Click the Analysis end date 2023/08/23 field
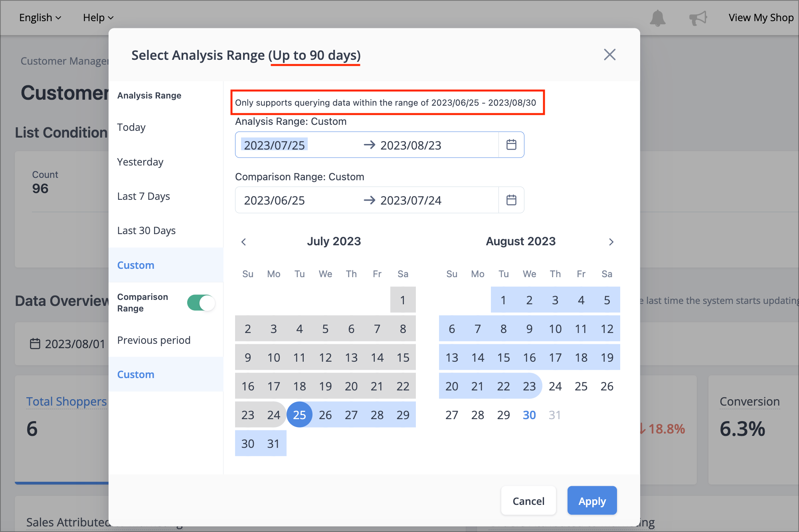This screenshot has width=799, height=532. (411, 145)
